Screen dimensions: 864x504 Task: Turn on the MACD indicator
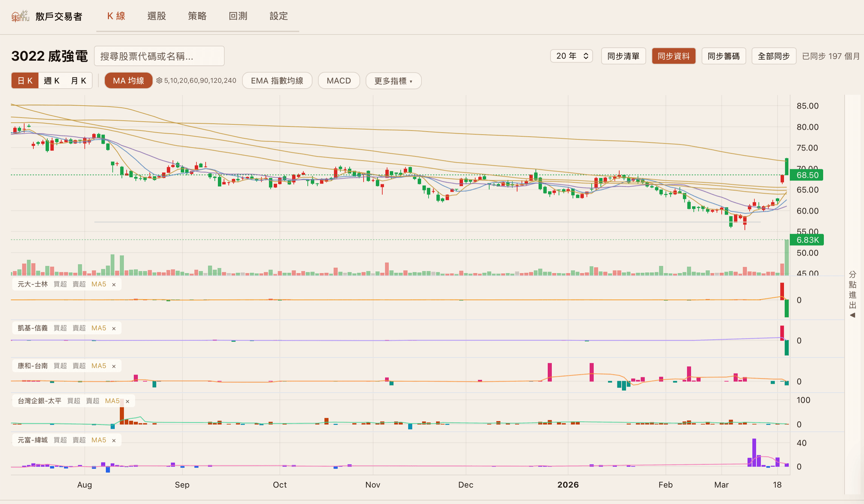(338, 81)
